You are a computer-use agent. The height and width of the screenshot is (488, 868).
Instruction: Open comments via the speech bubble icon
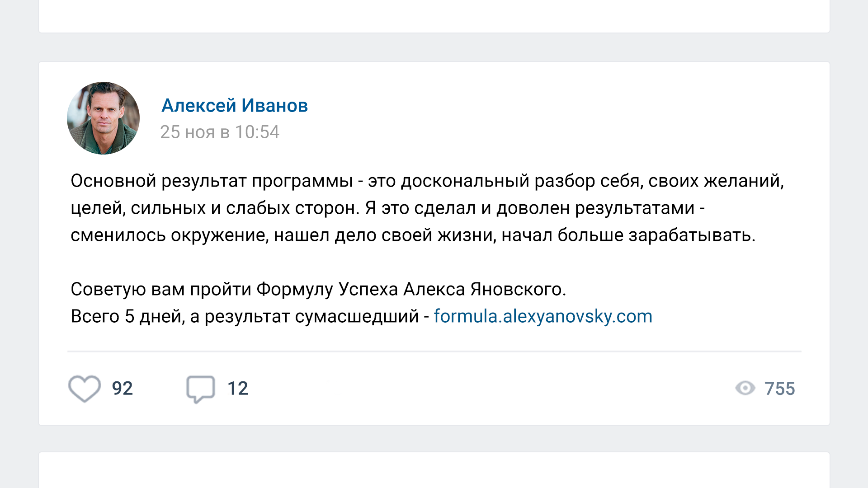(200, 389)
